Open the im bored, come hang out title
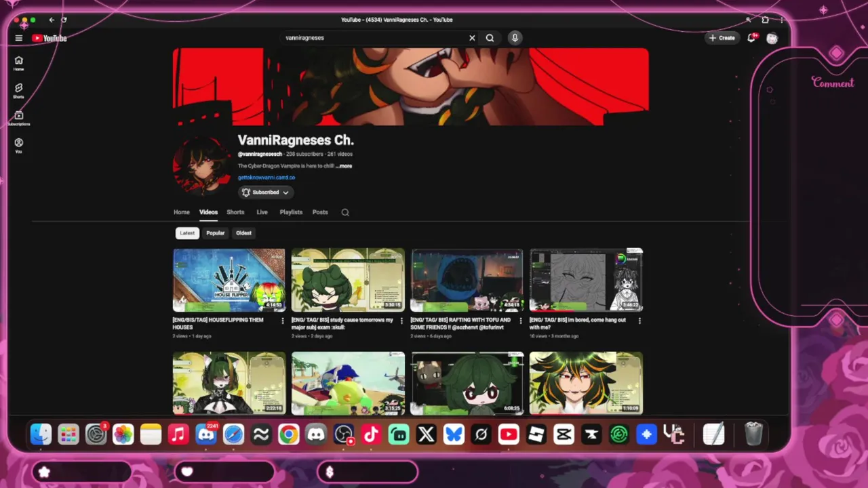868x488 pixels. 578,323
